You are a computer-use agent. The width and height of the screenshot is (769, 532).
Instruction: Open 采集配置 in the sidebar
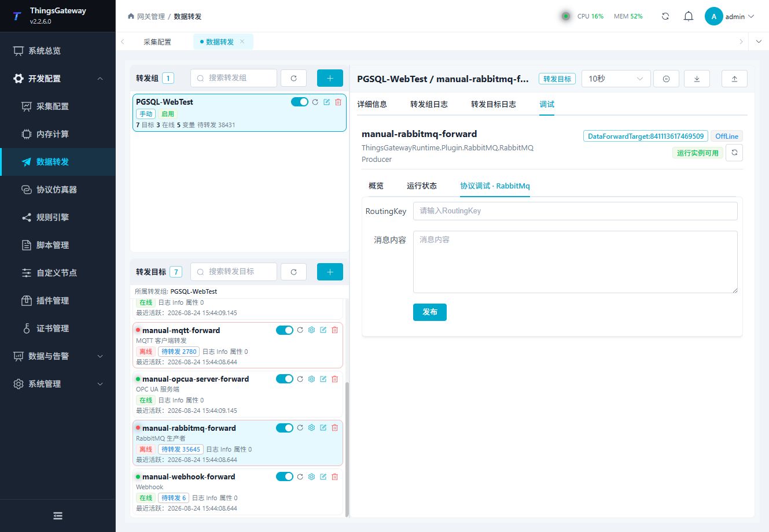[58, 106]
